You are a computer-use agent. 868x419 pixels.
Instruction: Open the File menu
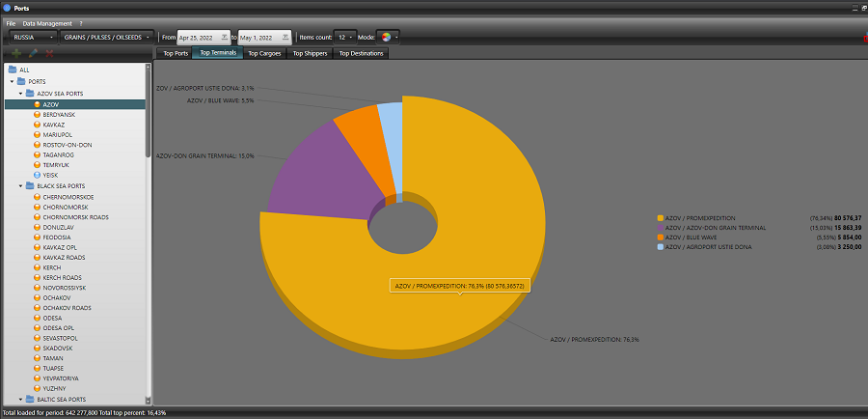pyautogui.click(x=11, y=24)
